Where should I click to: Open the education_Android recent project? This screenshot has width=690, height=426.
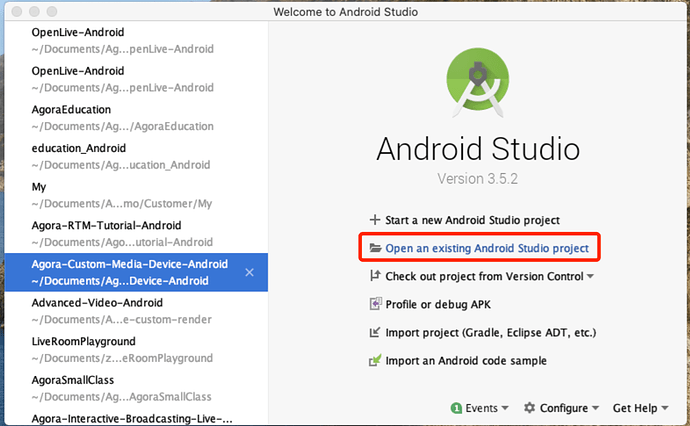[136, 157]
